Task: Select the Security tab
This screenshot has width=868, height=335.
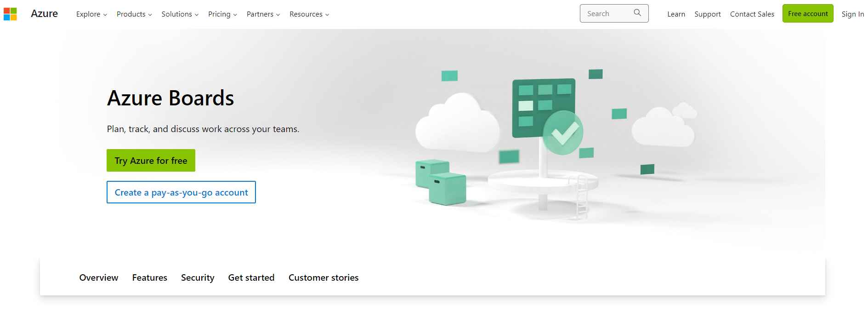Action: pyautogui.click(x=198, y=277)
